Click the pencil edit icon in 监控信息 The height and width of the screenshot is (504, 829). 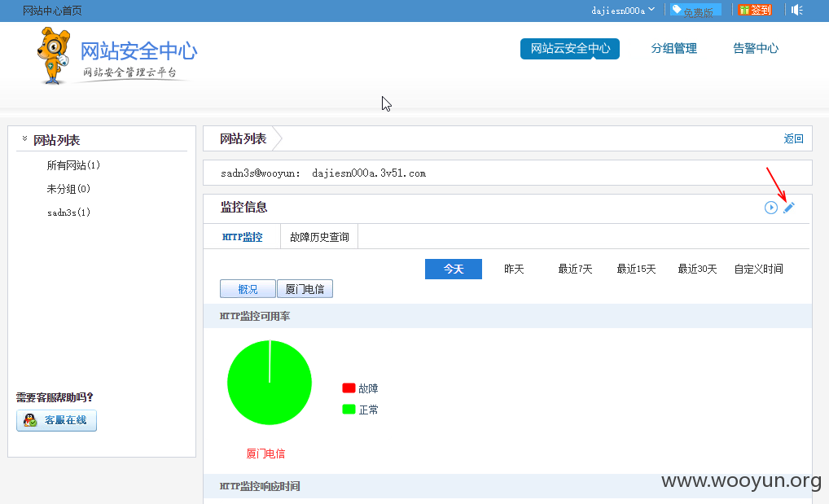(789, 208)
